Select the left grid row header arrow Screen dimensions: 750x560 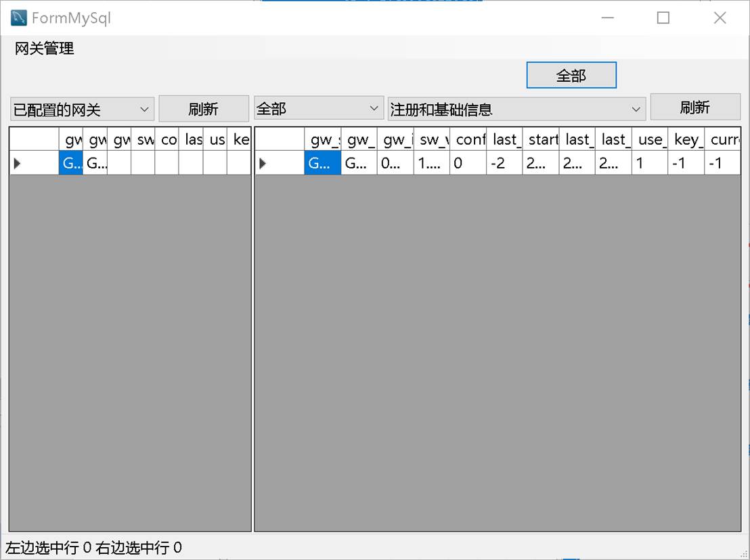(x=34, y=164)
